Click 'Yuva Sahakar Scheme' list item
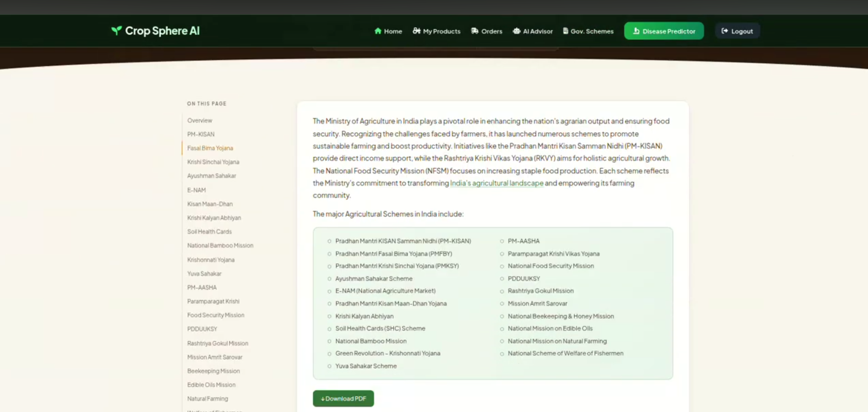This screenshot has height=412, width=868. [x=366, y=366]
